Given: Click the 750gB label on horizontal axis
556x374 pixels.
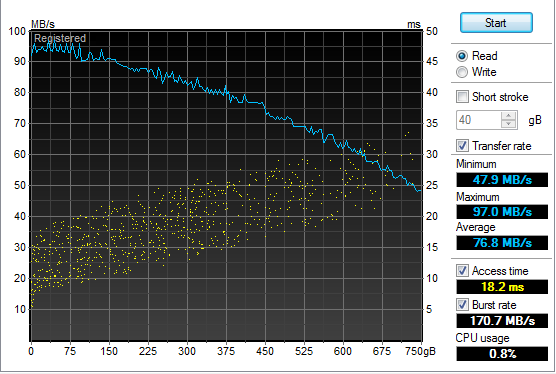Looking at the screenshot, I should coord(420,351).
